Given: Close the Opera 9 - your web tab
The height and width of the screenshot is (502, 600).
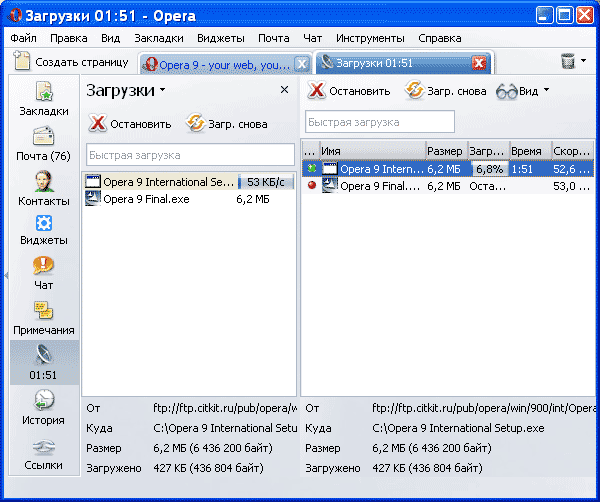Looking at the screenshot, I should [x=302, y=64].
